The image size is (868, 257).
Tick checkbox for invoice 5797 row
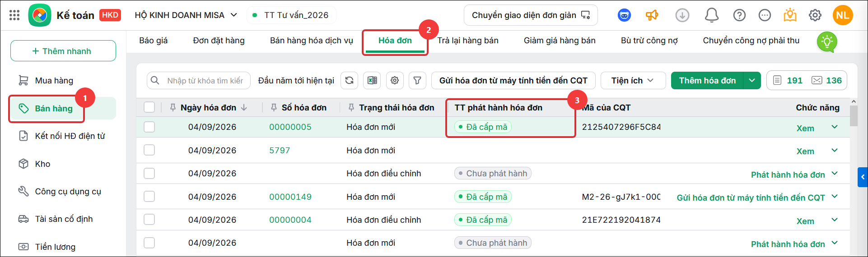(x=149, y=150)
